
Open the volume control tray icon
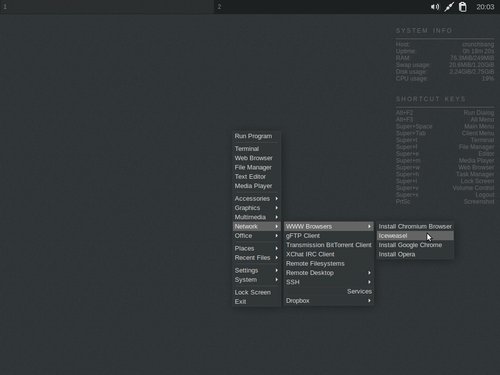click(x=435, y=7)
